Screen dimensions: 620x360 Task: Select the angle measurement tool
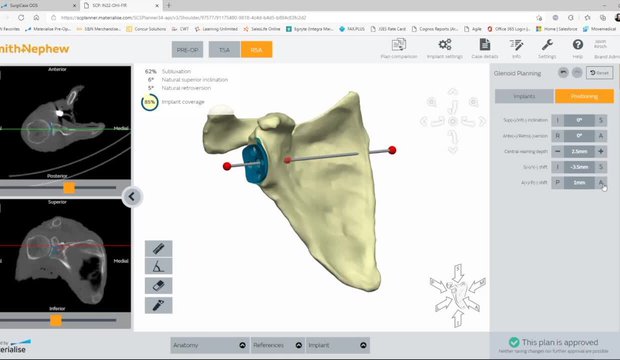[159, 267]
